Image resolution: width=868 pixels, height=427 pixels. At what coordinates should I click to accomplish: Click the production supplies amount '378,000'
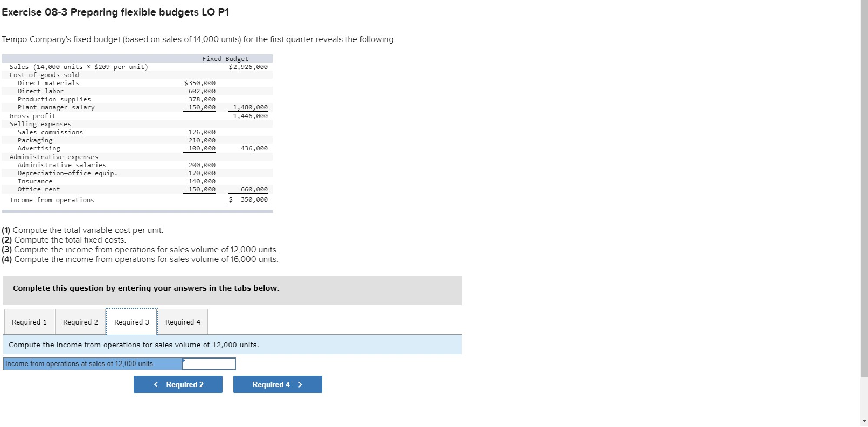pyautogui.click(x=202, y=99)
